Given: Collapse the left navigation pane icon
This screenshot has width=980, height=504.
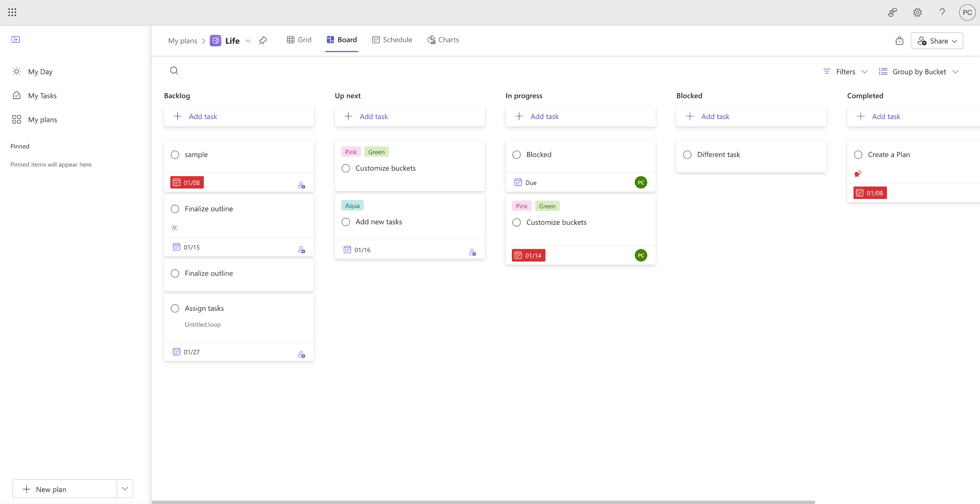Looking at the screenshot, I should pos(16,39).
